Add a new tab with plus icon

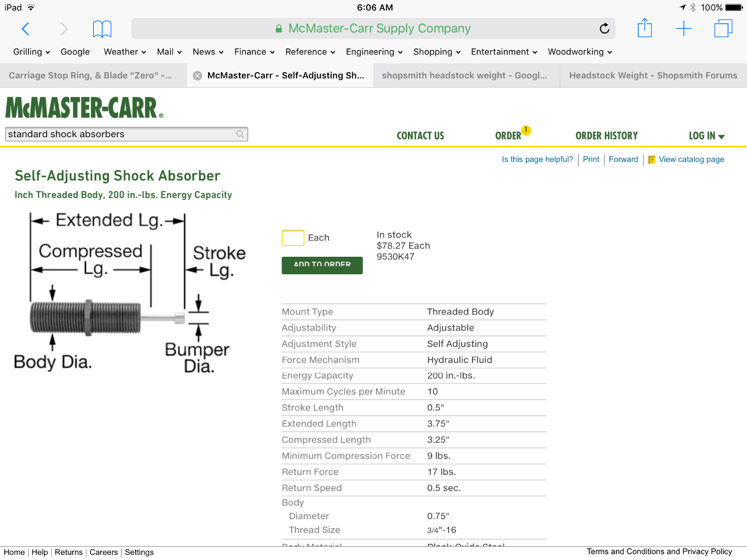[683, 28]
